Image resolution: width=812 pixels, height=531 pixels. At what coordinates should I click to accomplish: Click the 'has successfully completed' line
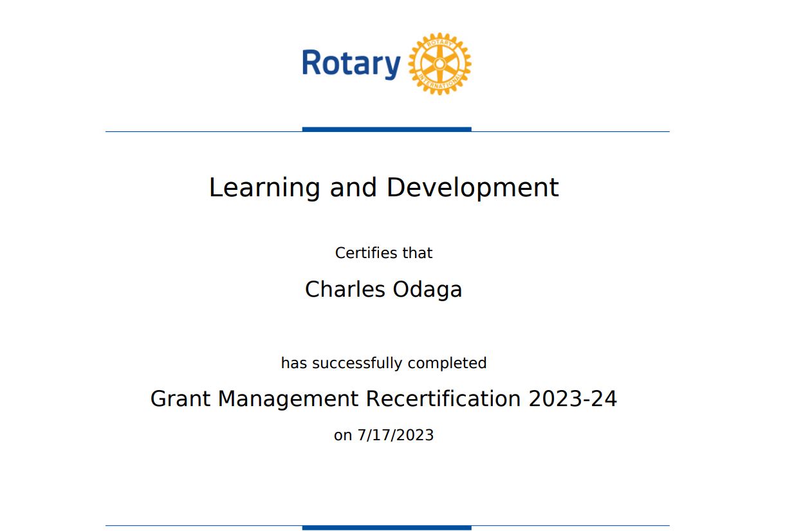click(383, 363)
